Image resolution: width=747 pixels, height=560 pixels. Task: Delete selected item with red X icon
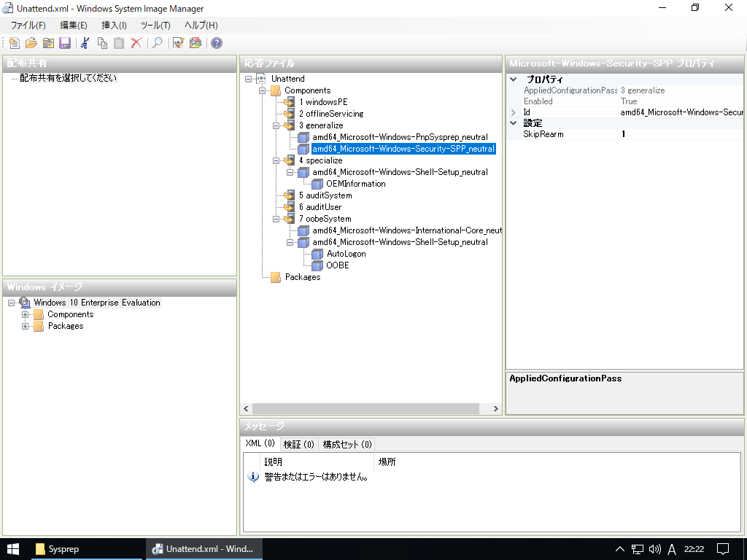pos(136,43)
